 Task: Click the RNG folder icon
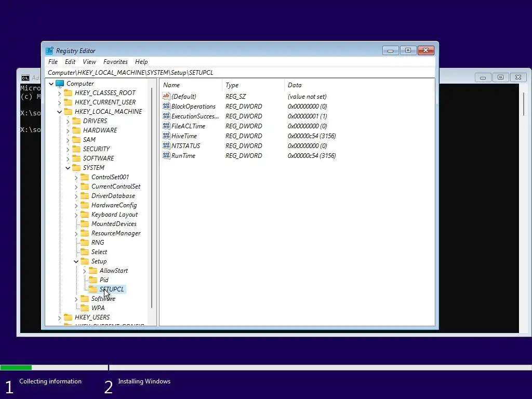(85, 243)
